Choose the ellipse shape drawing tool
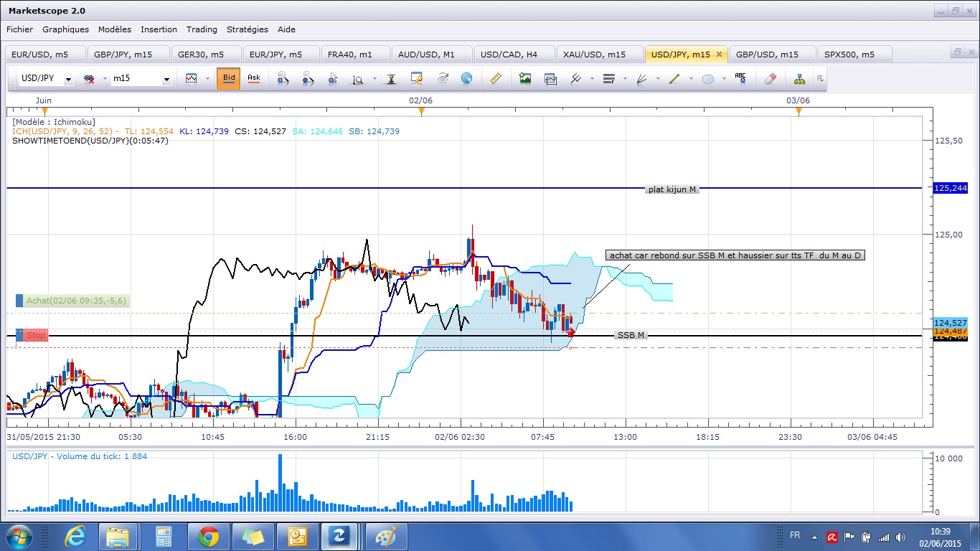 pyautogui.click(x=708, y=79)
